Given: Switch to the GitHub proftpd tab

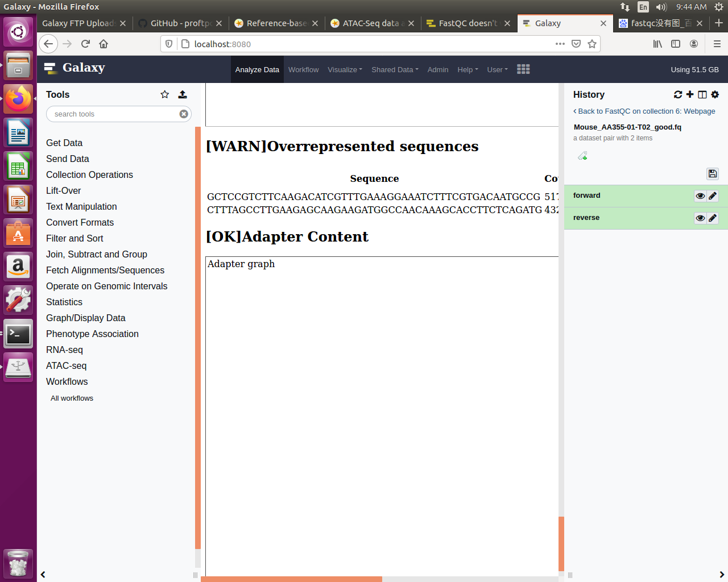Looking at the screenshot, I should click(x=180, y=23).
